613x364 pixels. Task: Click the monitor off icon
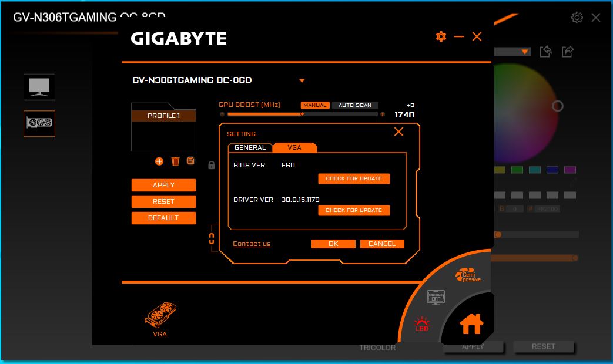pyautogui.click(x=436, y=297)
